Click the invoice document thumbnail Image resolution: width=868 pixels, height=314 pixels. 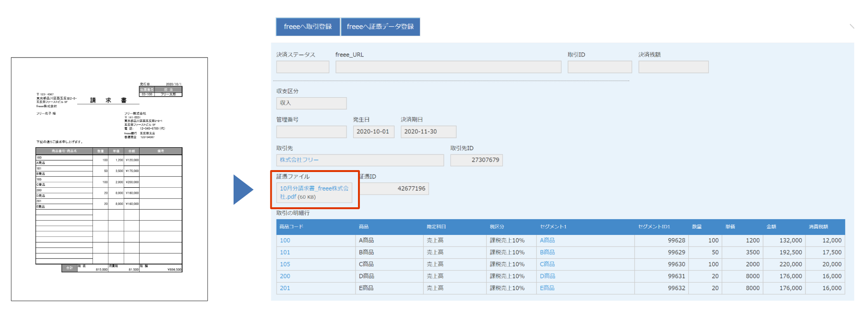(x=109, y=179)
